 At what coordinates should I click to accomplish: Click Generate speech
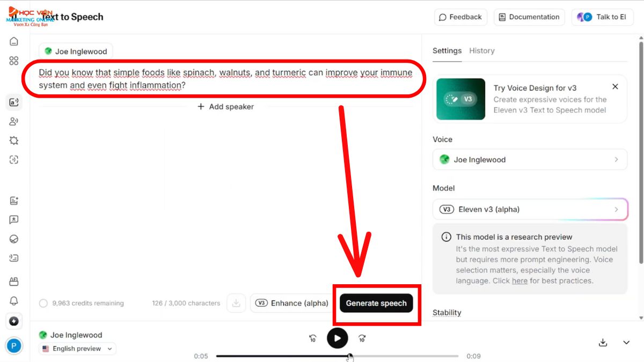[x=376, y=303]
